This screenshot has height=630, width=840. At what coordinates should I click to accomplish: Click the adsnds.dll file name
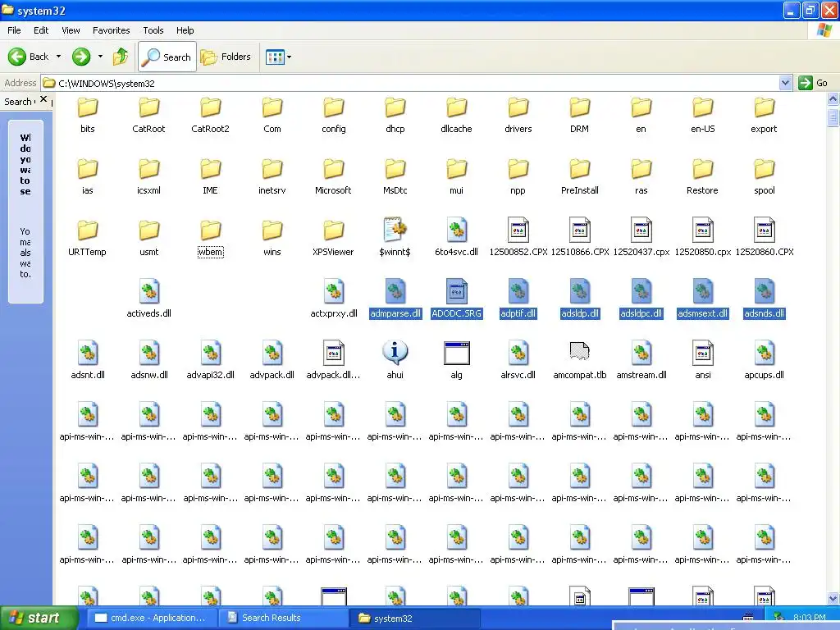pyautogui.click(x=764, y=313)
